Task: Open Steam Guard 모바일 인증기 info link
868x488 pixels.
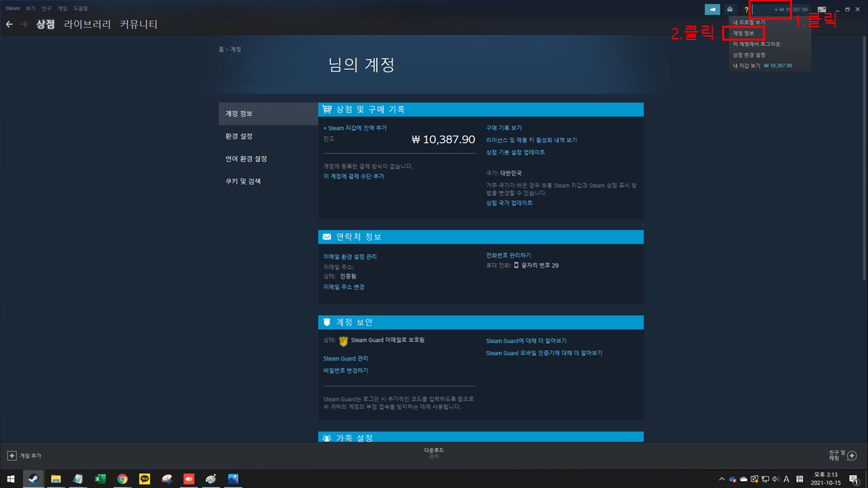Action: (544, 353)
